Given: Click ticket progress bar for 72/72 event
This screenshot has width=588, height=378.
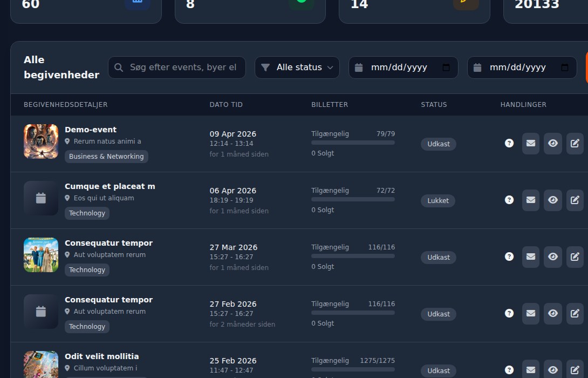Looking at the screenshot, I should 353,199.
